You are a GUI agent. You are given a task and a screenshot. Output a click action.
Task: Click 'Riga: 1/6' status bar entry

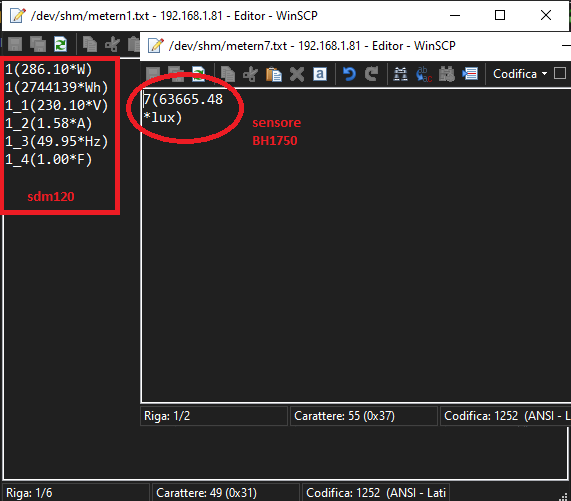click(x=76, y=493)
